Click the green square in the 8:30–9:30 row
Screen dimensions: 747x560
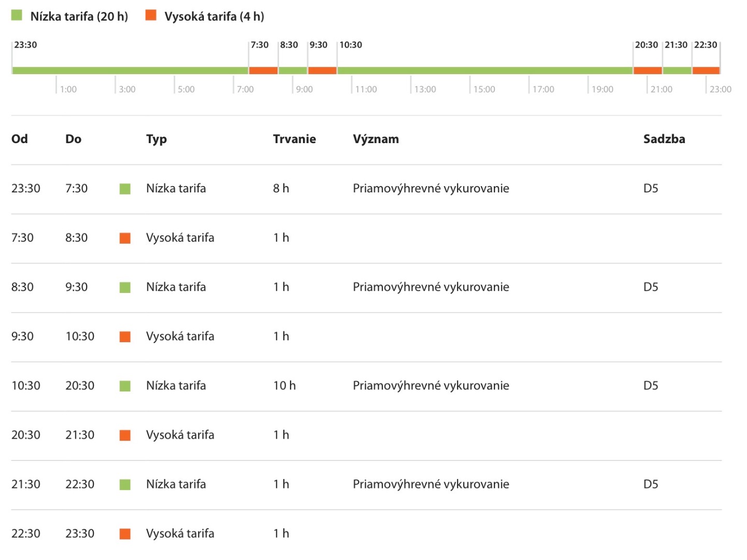pyautogui.click(x=125, y=287)
